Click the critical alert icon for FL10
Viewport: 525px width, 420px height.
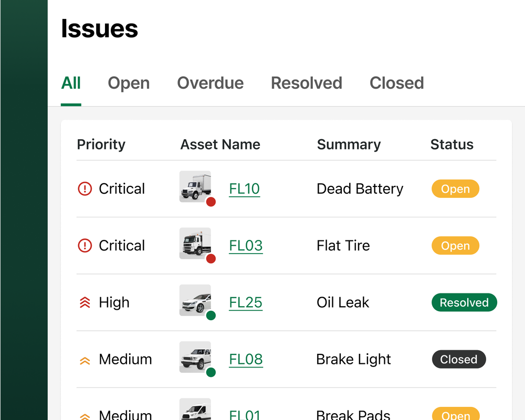click(85, 188)
